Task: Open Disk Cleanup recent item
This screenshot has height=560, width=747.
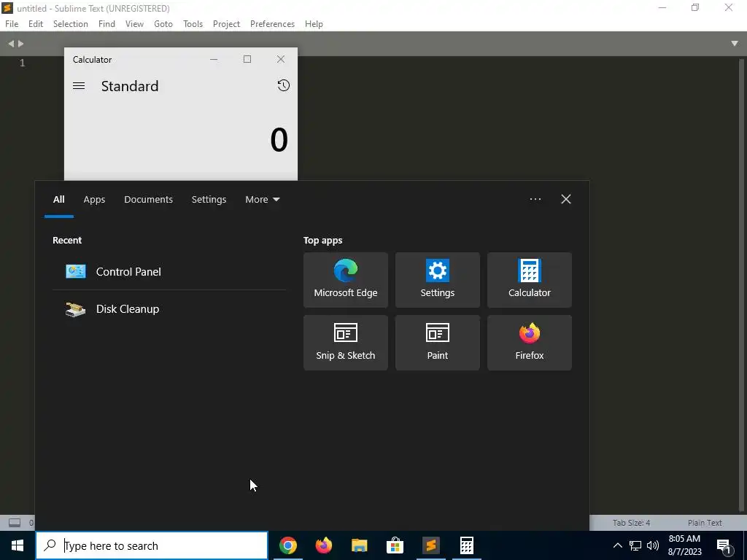Action: pos(169,308)
